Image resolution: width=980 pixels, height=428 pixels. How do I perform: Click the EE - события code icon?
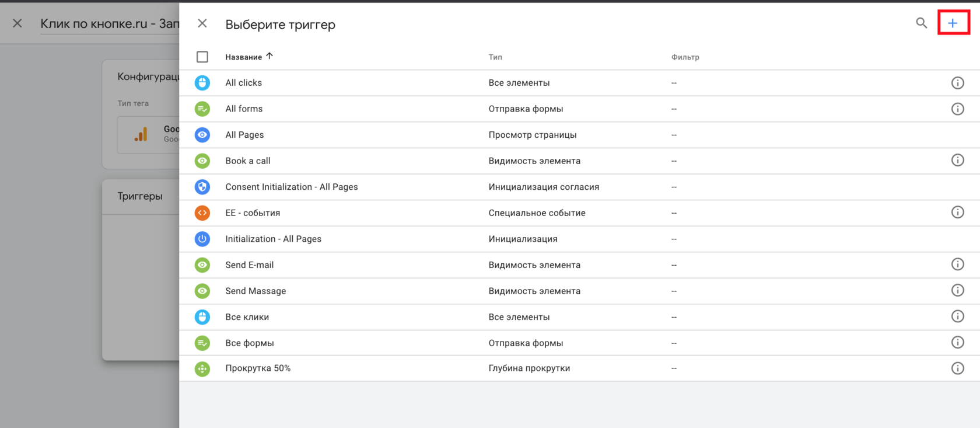202,213
